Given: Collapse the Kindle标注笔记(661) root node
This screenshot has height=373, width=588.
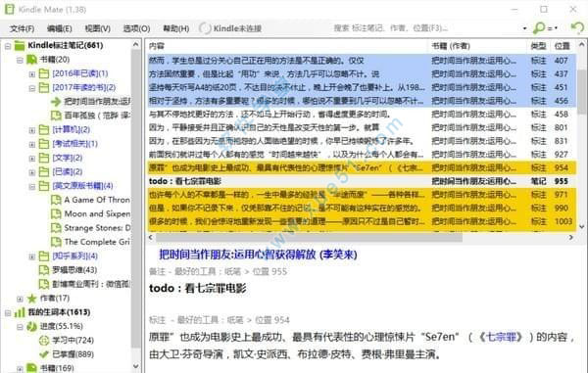Looking at the screenshot, I should 8,46.
